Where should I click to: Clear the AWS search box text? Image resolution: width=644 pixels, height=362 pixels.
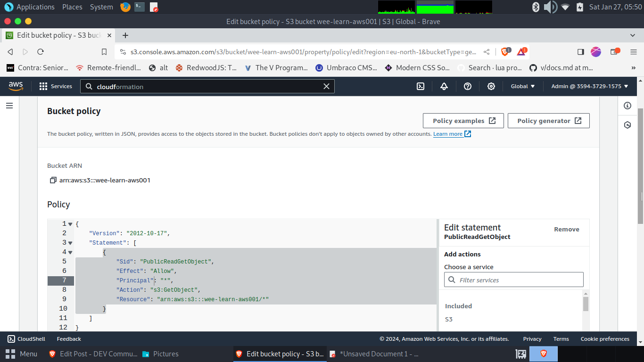pyautogui.click(x=326, y=86)
